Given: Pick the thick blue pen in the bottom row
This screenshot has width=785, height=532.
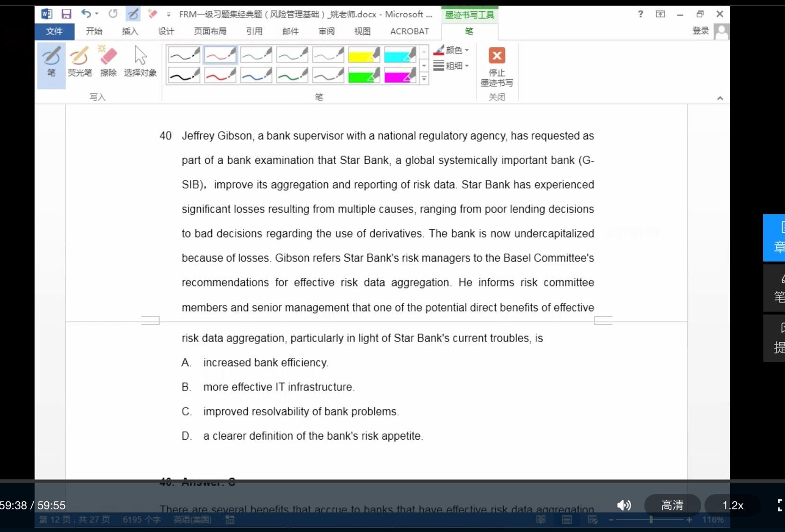Looking at the screenshot, I should 256,75.
